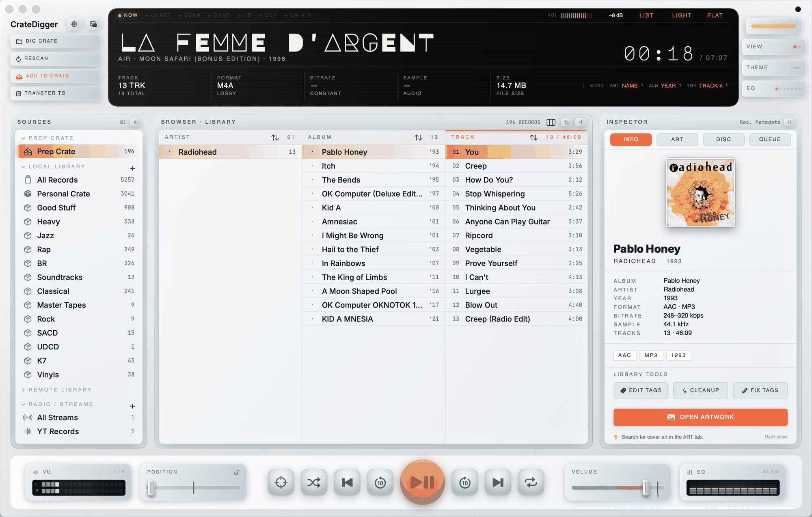
Task: Click the "Don't show" link
Action: pyautogui.click(x=776, y=437)
